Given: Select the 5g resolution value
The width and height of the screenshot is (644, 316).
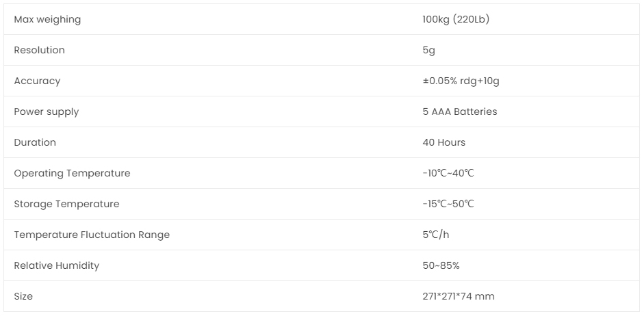Looking at the screenshot, I should click(429, 51).
